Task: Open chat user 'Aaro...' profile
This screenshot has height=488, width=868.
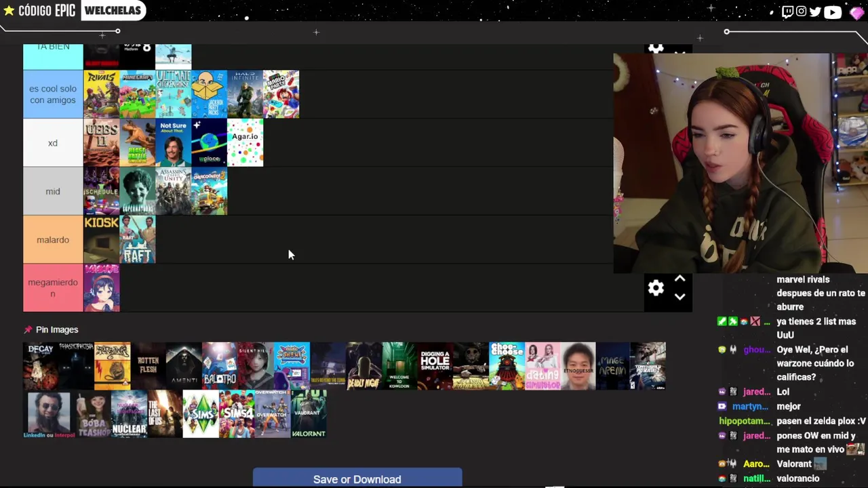Action: click(756, 464)
